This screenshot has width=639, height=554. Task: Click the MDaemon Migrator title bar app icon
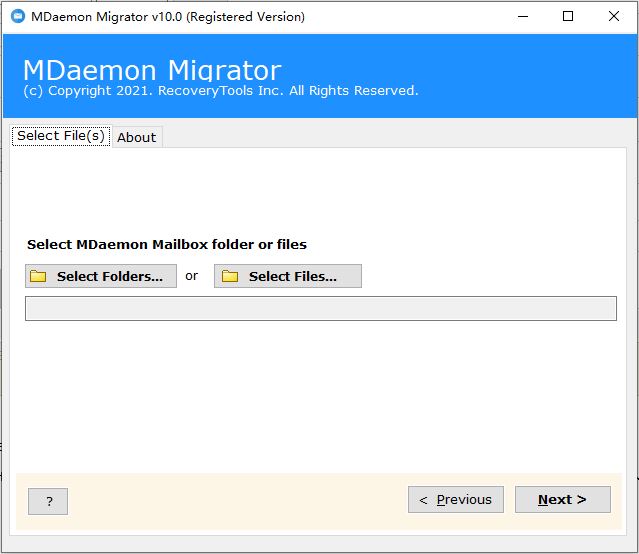coord(17,16)
